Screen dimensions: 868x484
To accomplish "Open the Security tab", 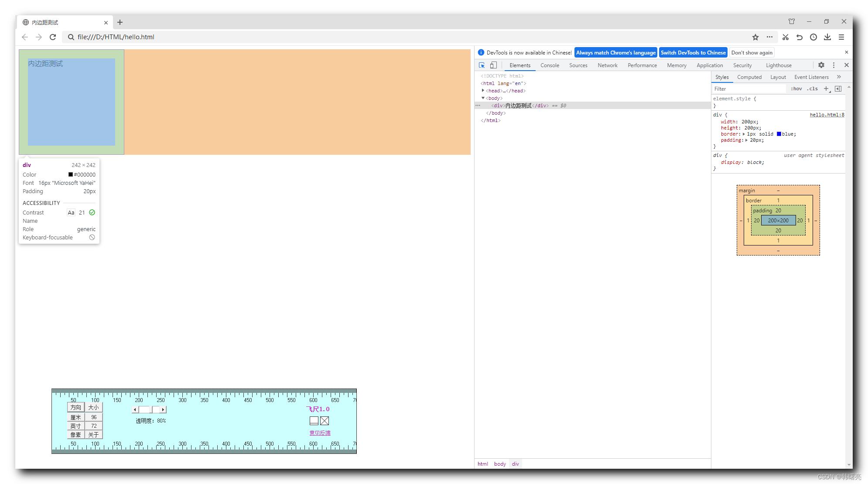I will (x=742, y=65).
